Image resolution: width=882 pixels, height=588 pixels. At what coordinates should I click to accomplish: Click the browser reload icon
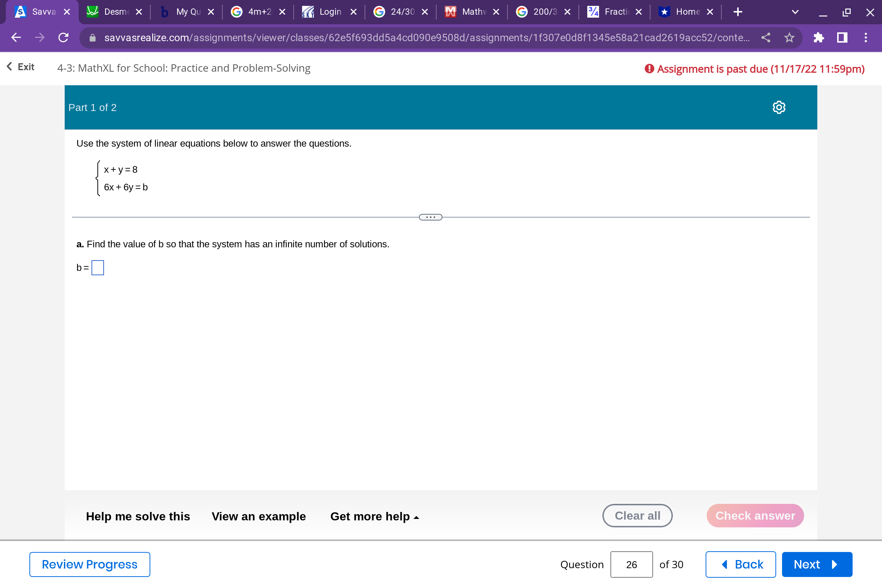63,37
